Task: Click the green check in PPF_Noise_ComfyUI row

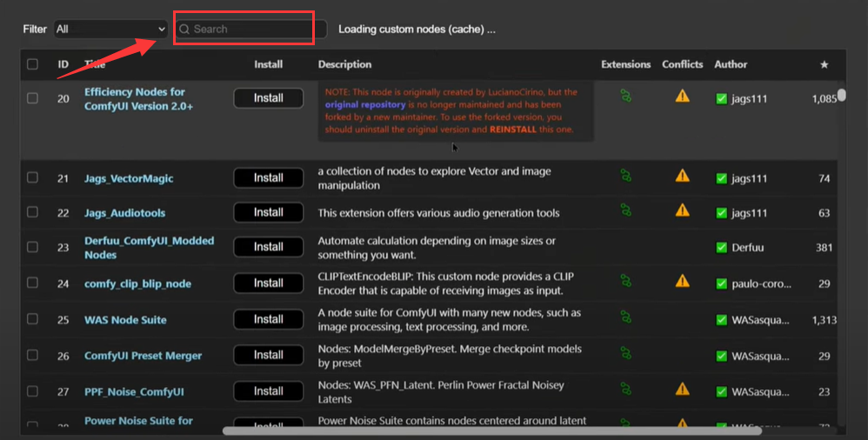Action: [721, 392]
